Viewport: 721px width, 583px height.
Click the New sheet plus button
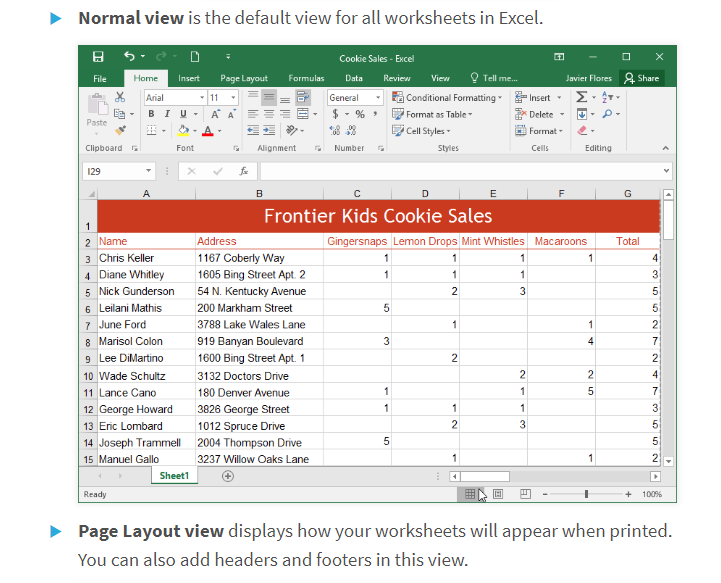tap(228, 476)
